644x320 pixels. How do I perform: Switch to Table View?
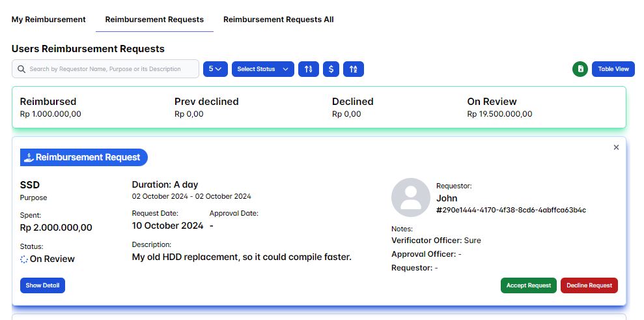click(x=613, y=69)
